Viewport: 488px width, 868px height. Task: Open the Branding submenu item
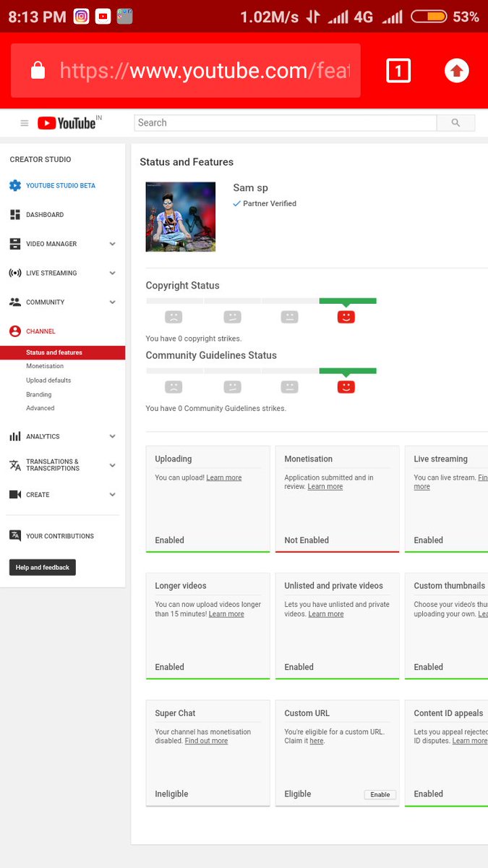pos(39,395)
